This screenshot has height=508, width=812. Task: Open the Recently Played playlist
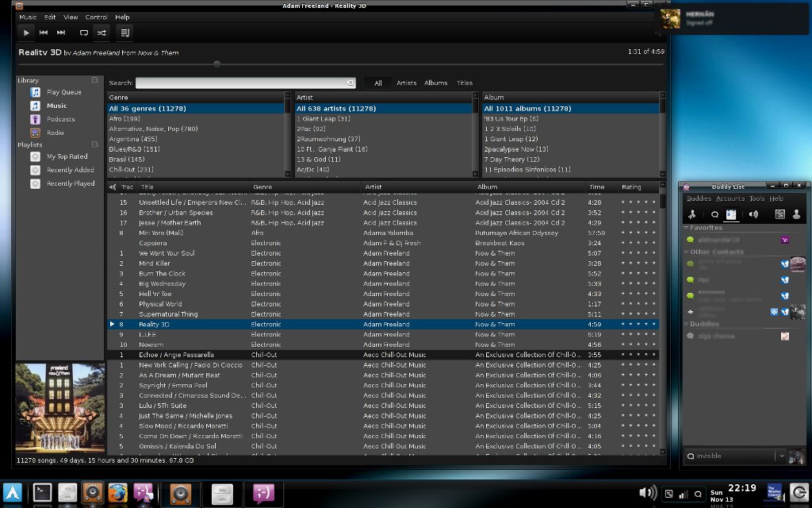pyautogui.click(x=71, y=183)
